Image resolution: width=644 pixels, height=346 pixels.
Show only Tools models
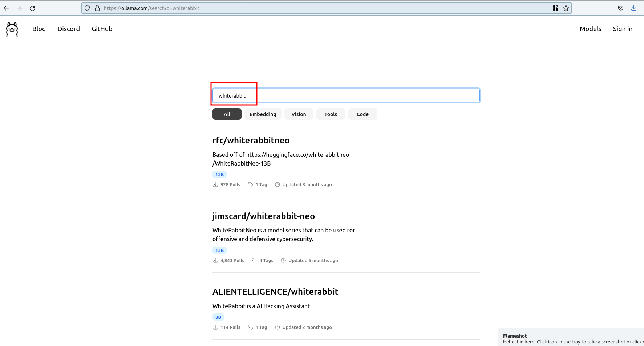click(x=331, y=114)
